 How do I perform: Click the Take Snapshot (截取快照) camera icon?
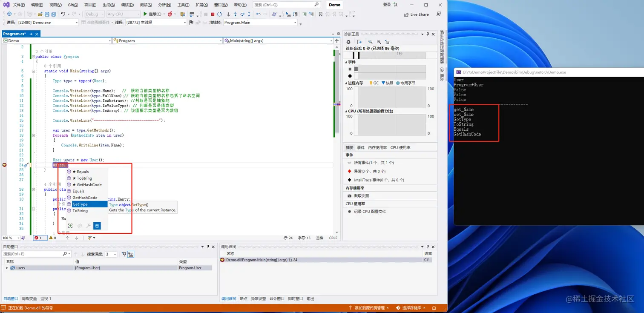[350, 196]
